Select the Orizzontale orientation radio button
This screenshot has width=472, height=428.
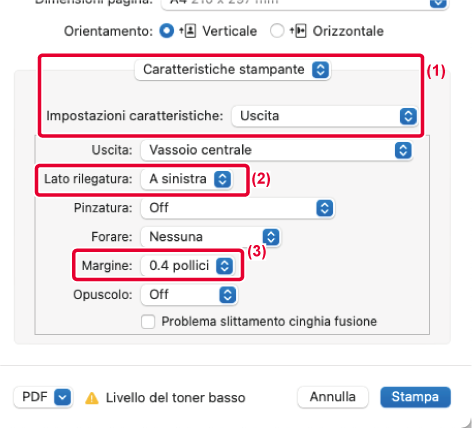click(277, 31)
